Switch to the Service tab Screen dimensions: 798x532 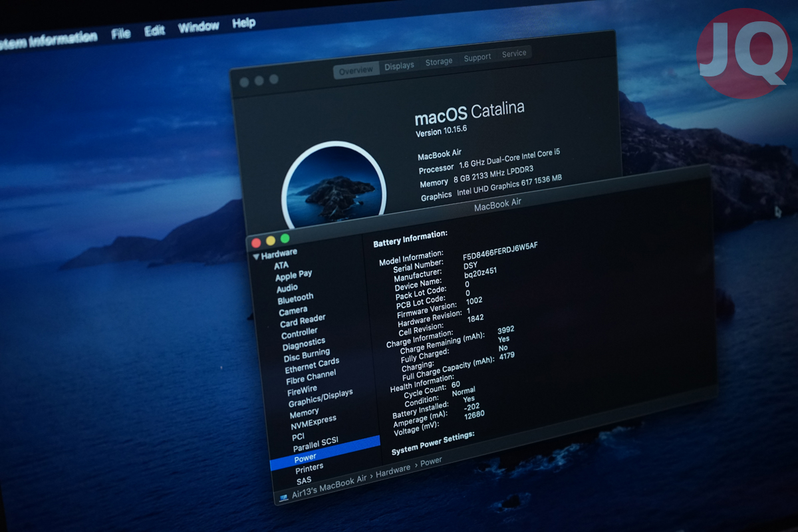coord(514,54)
